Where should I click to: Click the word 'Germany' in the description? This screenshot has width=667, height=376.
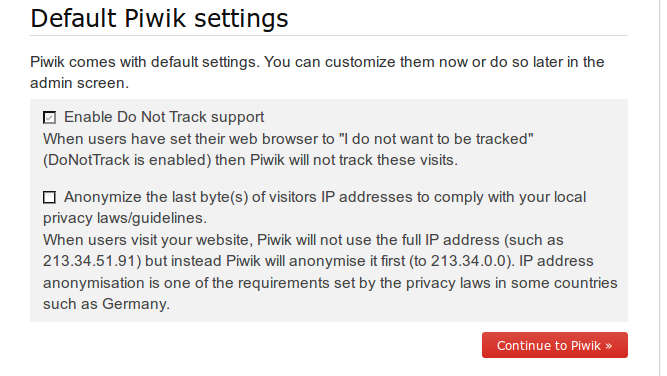click(136, 305)
